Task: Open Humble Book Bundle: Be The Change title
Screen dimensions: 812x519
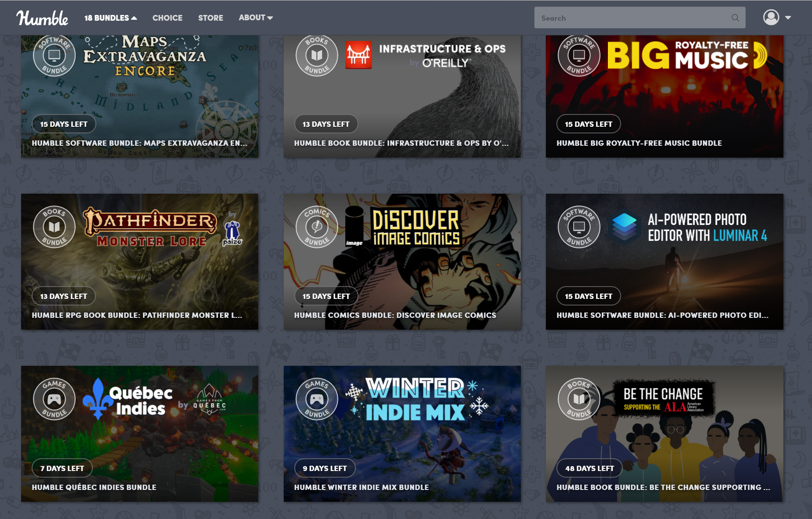Action: [663, 487]
